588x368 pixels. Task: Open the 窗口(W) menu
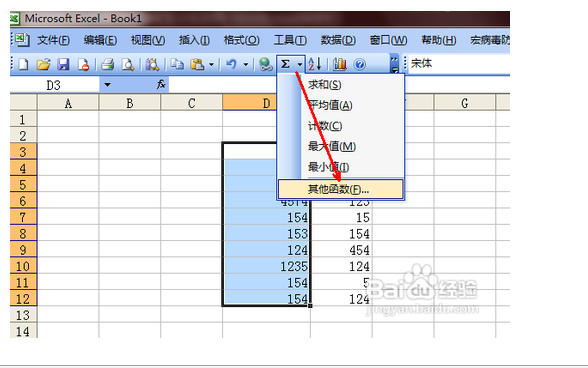tap(388, 40)
